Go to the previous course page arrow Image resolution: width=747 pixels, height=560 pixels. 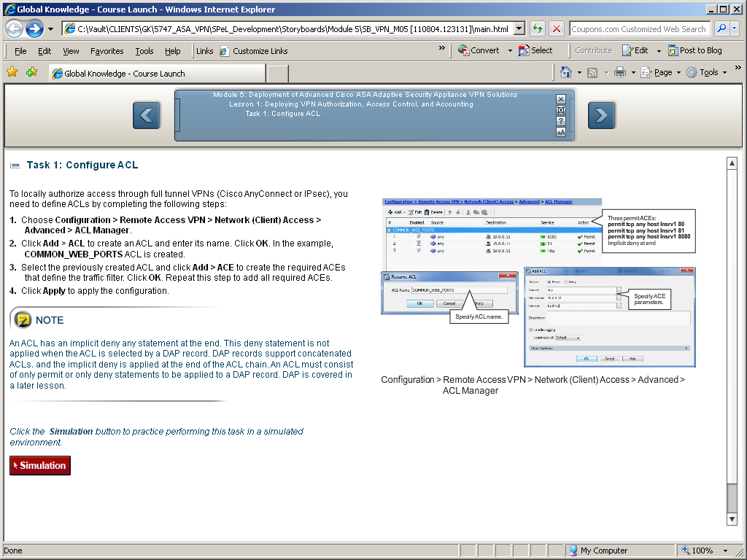(147, 115)
